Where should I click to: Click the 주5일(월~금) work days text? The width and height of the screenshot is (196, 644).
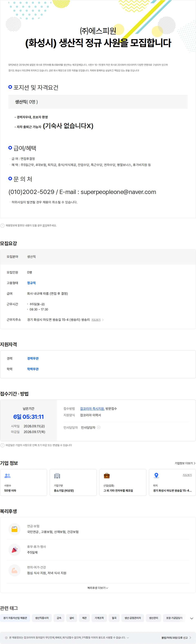pyautogui.click(x=37, y=304)
